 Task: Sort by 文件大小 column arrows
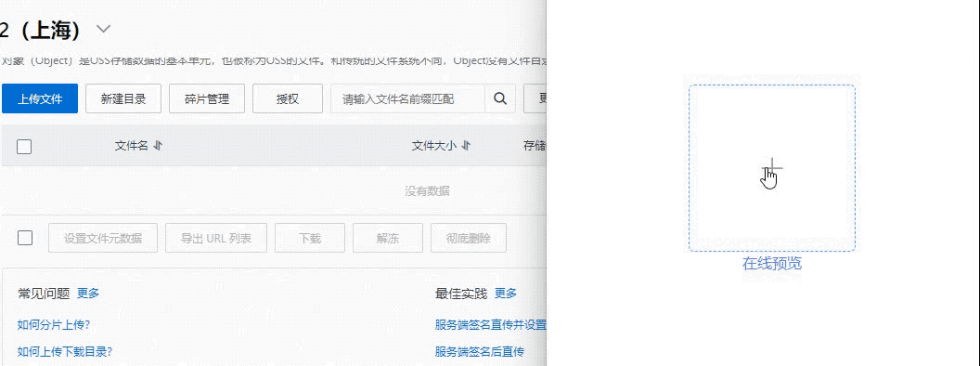466,146
